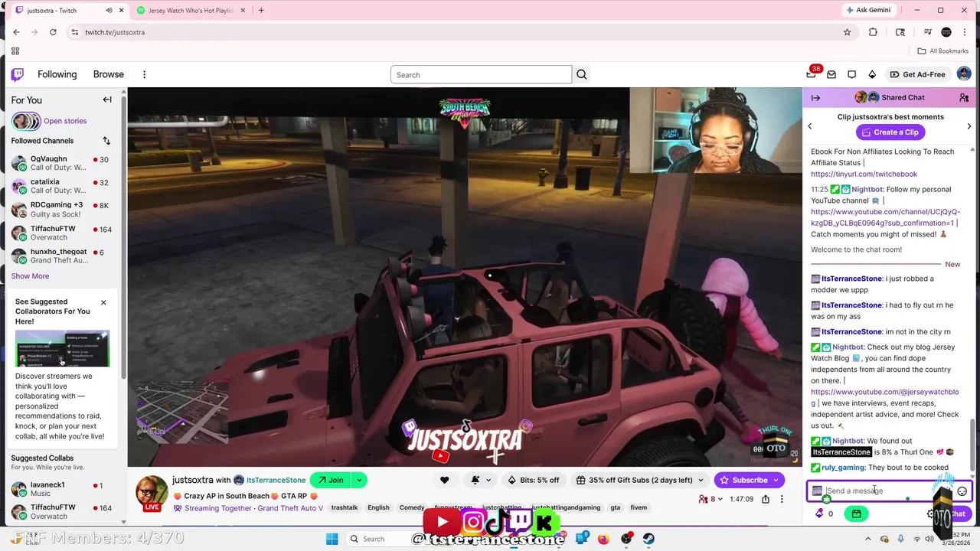This screenshot has height=551, width=980.
Task: Click ruly_gaming's username in chat
Action: coord(844,468)
